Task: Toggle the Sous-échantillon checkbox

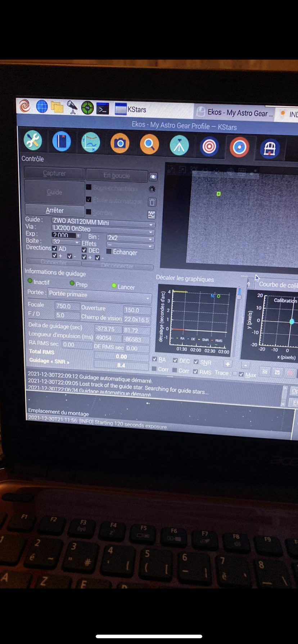Action: 88,187
